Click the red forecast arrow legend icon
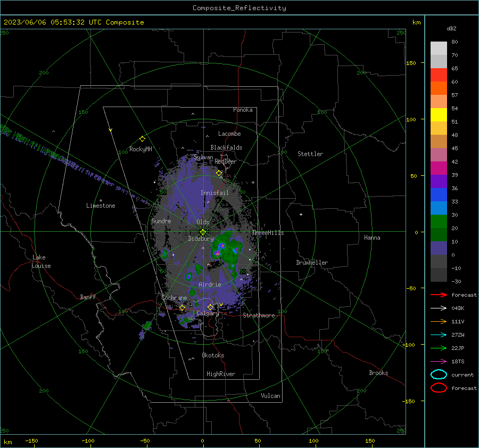 (439, 295)
